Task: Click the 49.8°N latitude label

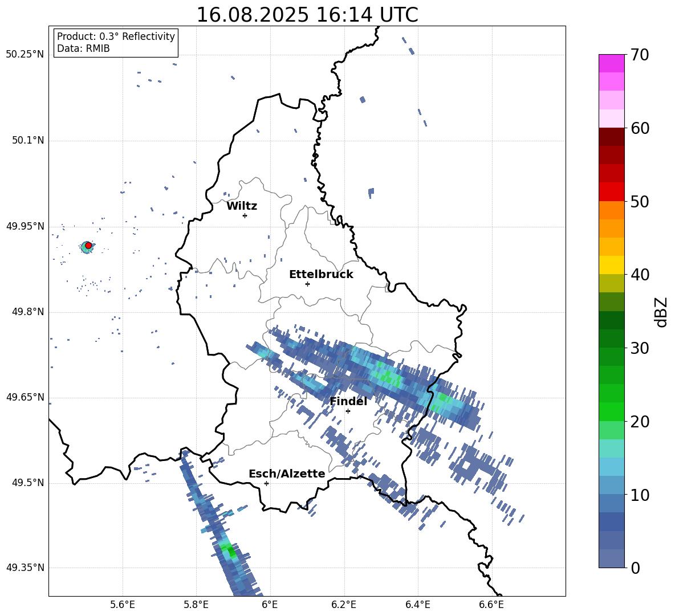Action: [27, 312]
